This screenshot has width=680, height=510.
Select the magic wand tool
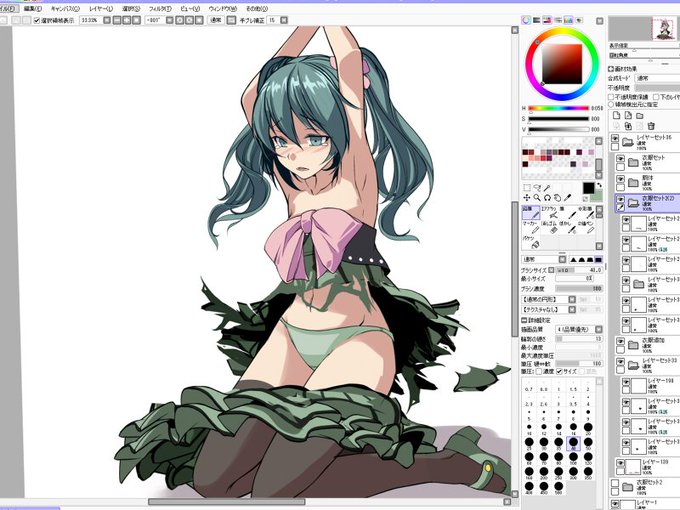click(x=547, y=187)
